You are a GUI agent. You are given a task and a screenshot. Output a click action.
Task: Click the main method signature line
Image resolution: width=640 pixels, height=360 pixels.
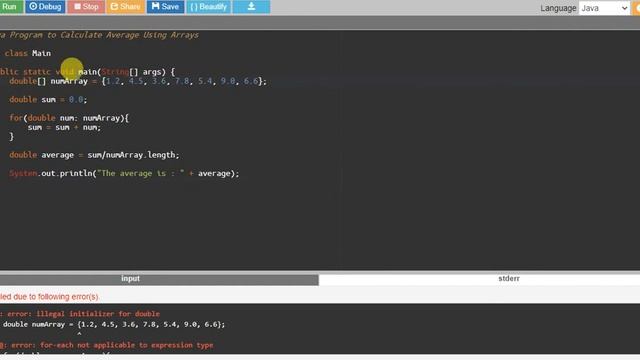(87, 72)
